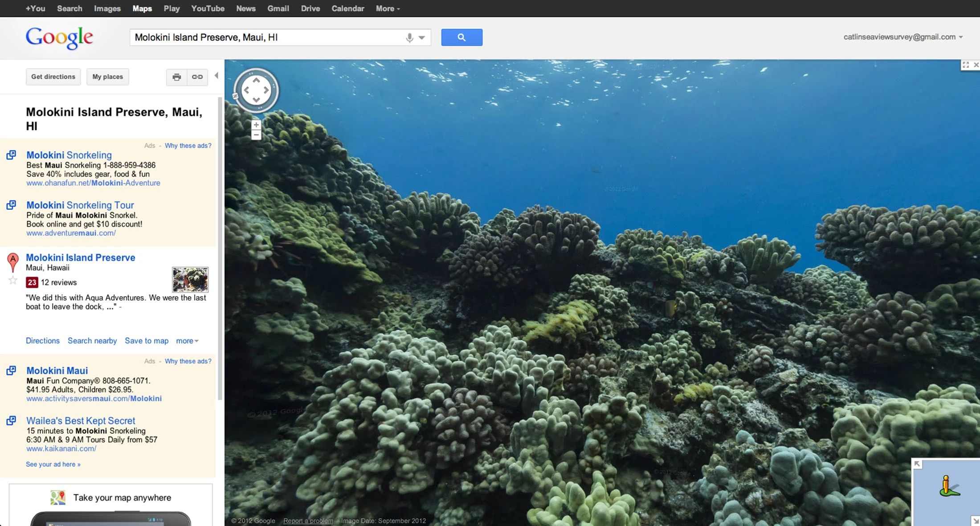
Task: Open Play in top bar
Action: click(x=171, y=8)
